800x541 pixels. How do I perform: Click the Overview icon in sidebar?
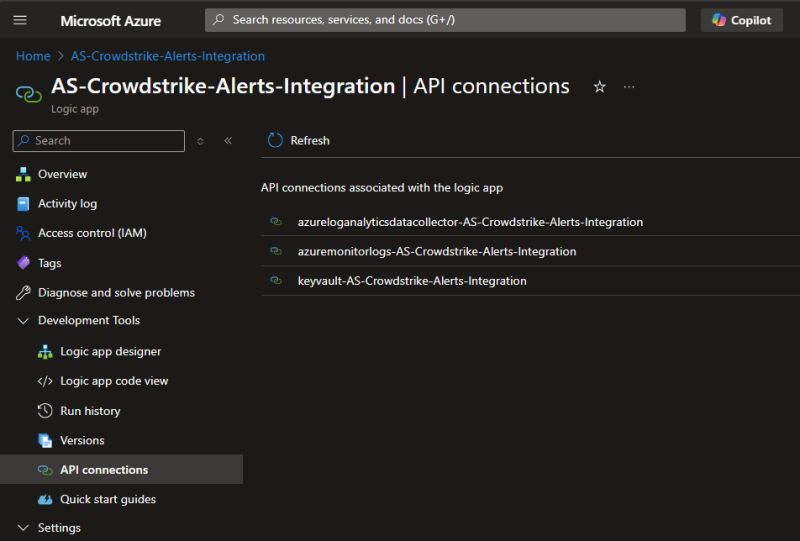pyautogui.click(x=23, y=175)
